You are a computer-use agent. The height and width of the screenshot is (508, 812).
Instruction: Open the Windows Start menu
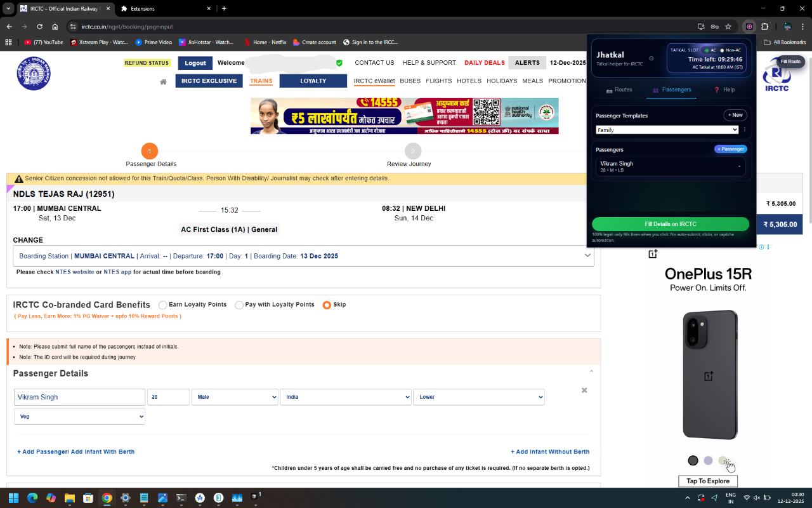(13, 498)
